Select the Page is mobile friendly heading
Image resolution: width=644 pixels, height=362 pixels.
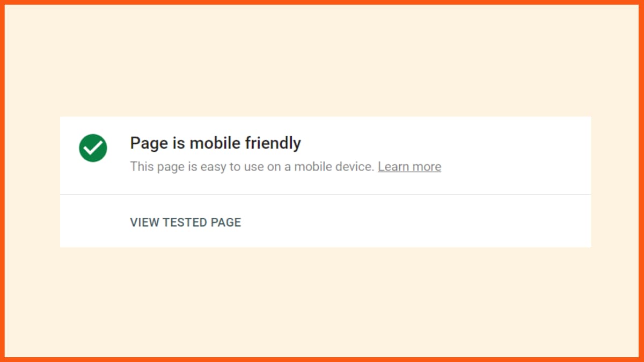tap(215, 143)
